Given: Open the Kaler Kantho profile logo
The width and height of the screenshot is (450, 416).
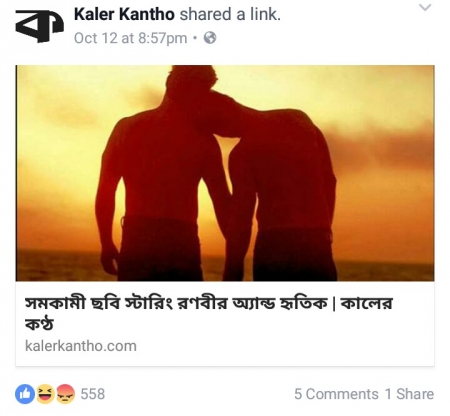Looking at the screenshot, I should (x=40, y=26).
